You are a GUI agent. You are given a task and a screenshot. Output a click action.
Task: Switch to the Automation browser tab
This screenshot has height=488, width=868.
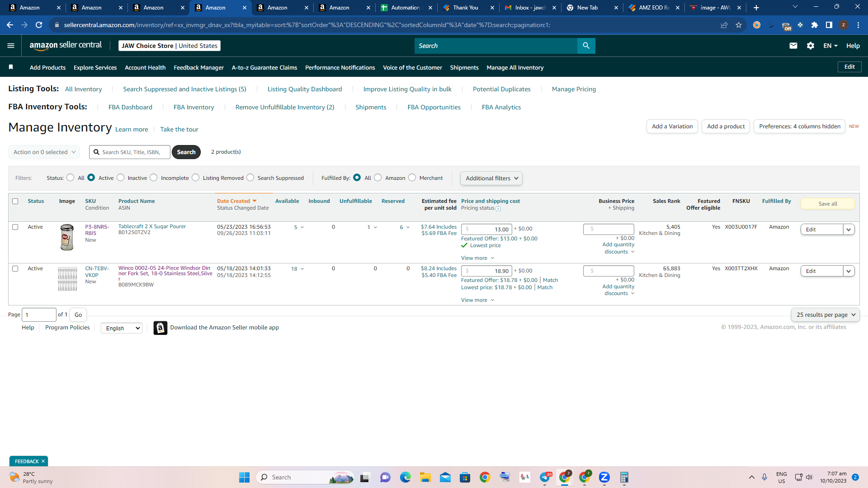pos(406,8)
